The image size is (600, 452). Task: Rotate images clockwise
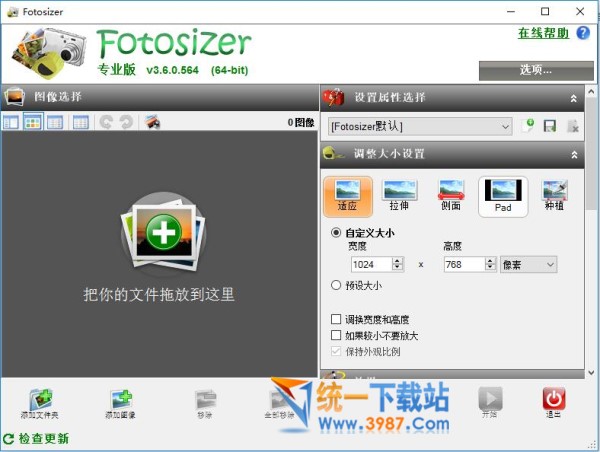pos(126,122)
